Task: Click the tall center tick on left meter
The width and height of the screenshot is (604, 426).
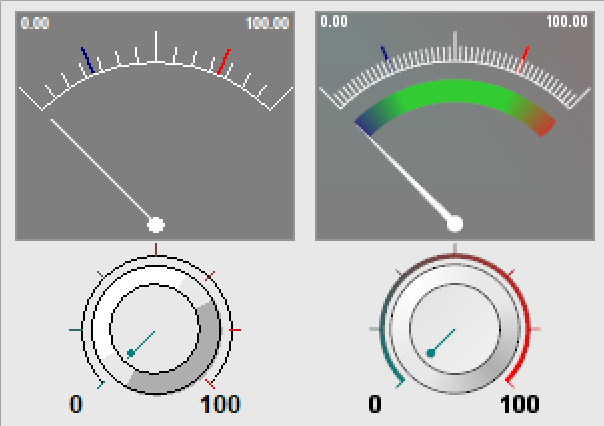Action: pyautogui.click(x=155, y=46)
